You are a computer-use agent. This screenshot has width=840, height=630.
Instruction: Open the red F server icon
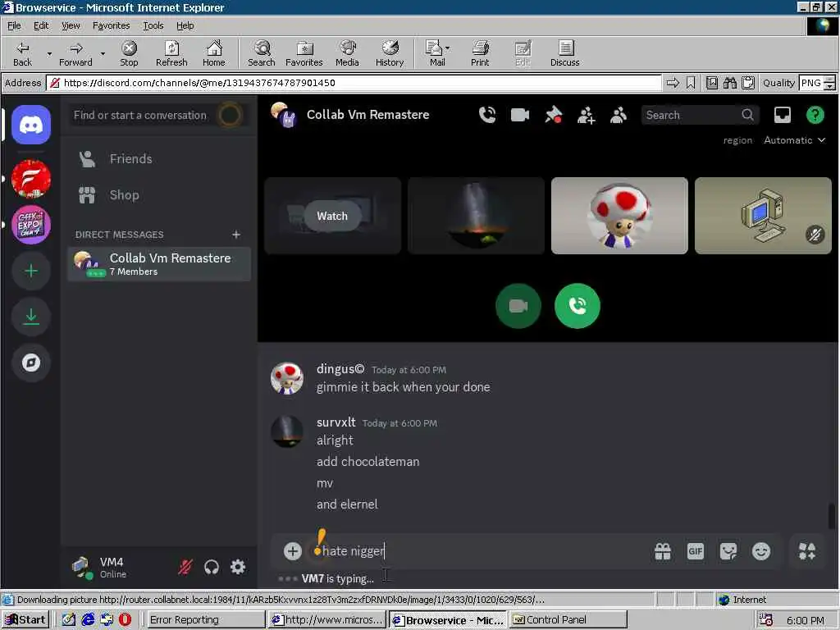[31, 179]
